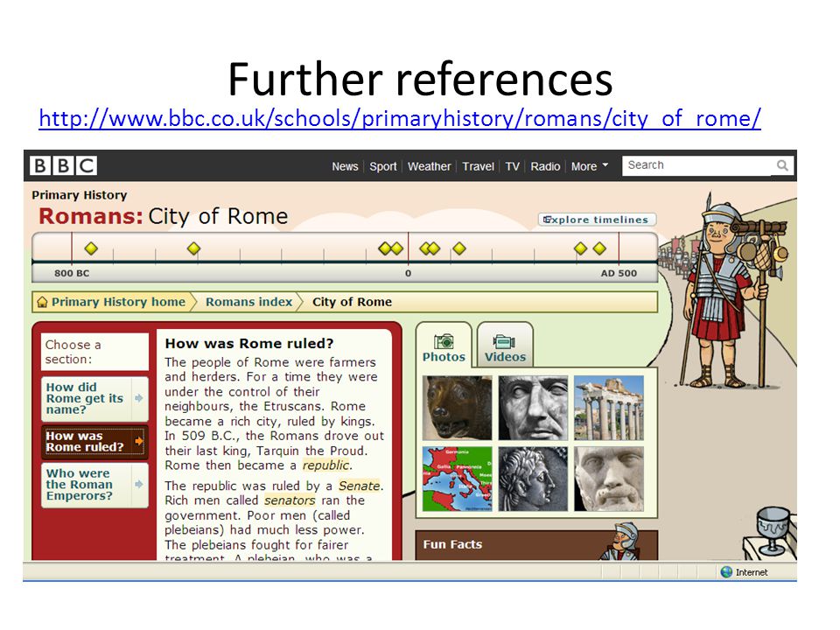Open the TV link in BBC header
This screenshot has width=840, height=630.
[x=512, y=166]
